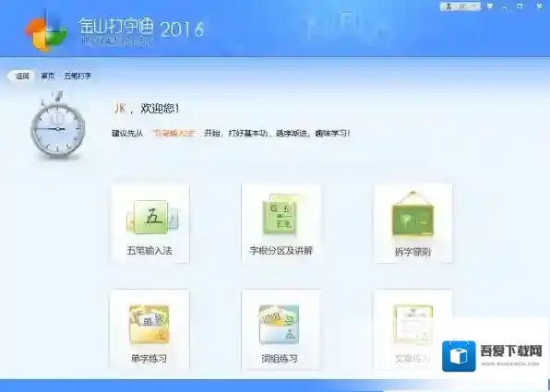Click the 返回 back button
550x392 pixels.
21,76
